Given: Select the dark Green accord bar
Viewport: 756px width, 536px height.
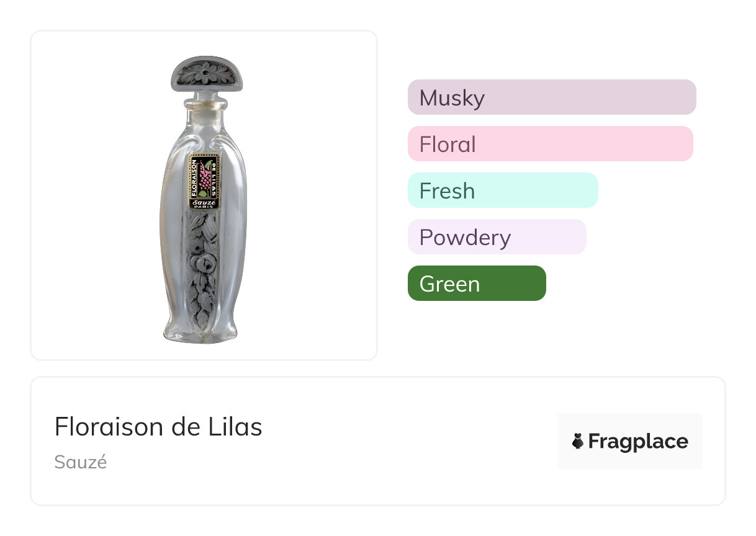Looking at the screenshot, I should [476, 284].
